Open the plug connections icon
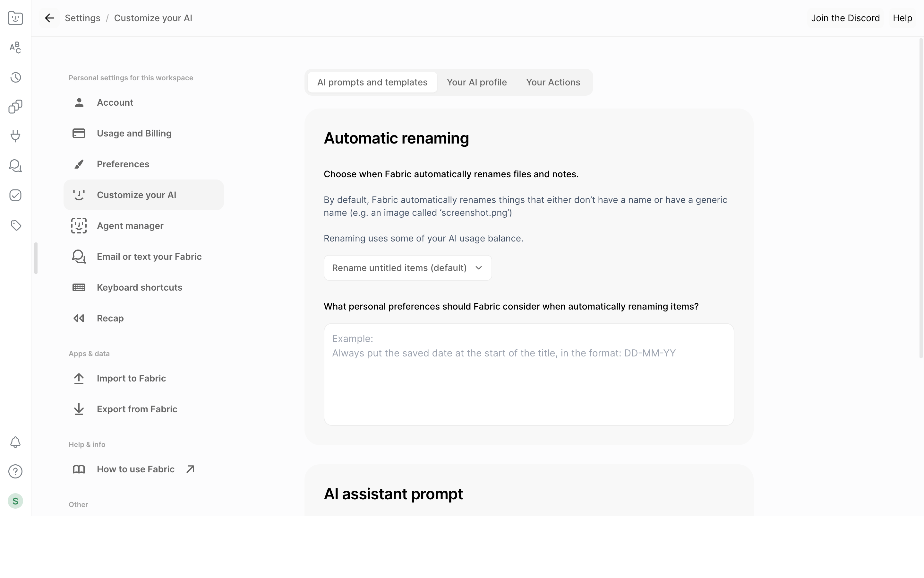 pyautogui.click(x=15, y=136)
